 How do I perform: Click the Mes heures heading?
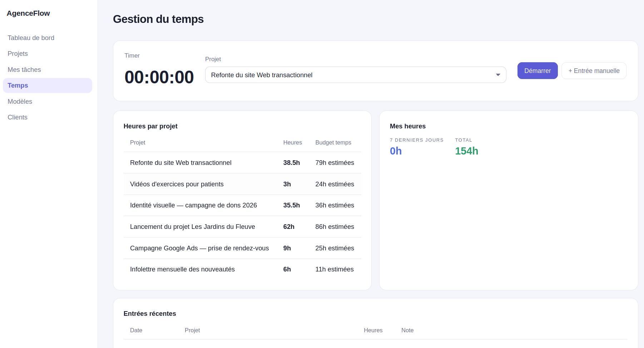pos(408,126)
